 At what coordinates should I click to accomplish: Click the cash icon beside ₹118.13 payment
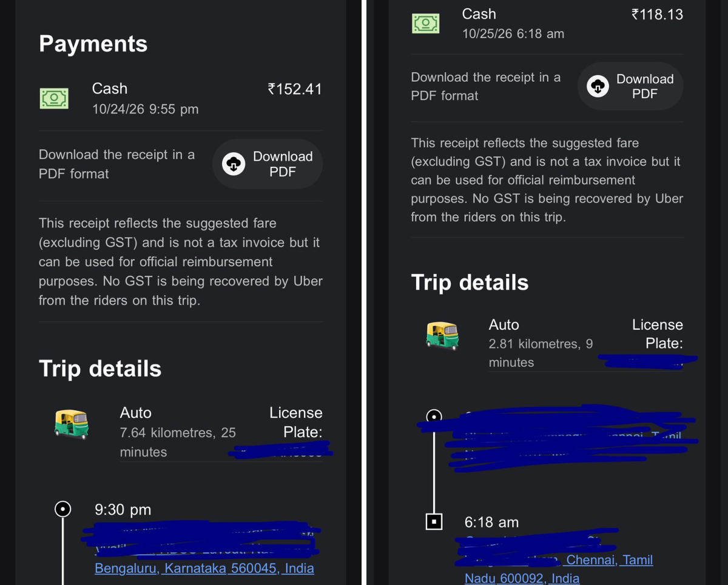[x=426, y=23]
